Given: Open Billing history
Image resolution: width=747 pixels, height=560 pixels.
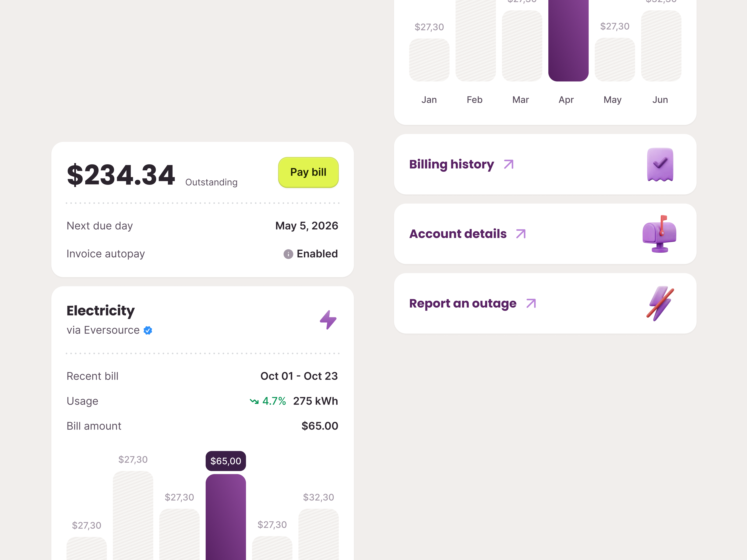Looking at the screenshot, I should click(451, 164).
